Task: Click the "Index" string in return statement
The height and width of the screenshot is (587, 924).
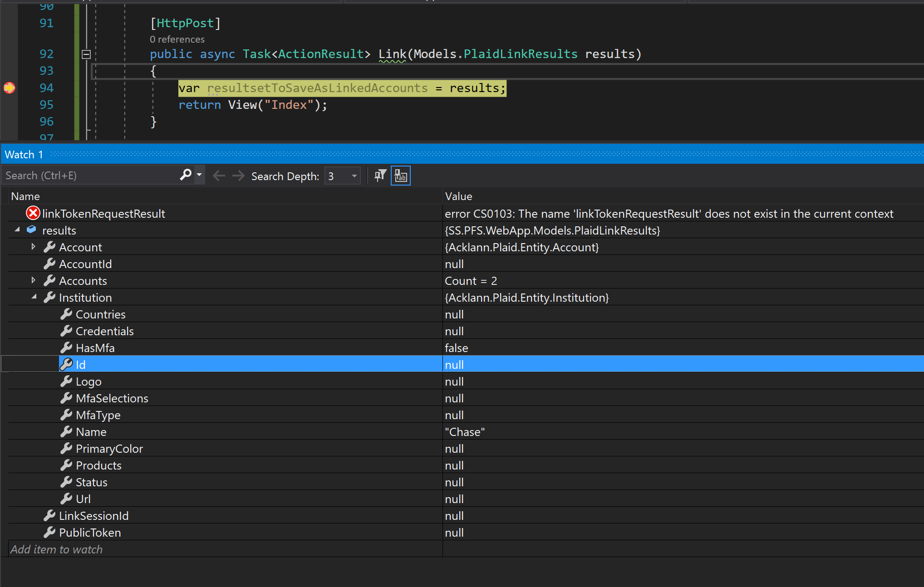Action: 289,104
